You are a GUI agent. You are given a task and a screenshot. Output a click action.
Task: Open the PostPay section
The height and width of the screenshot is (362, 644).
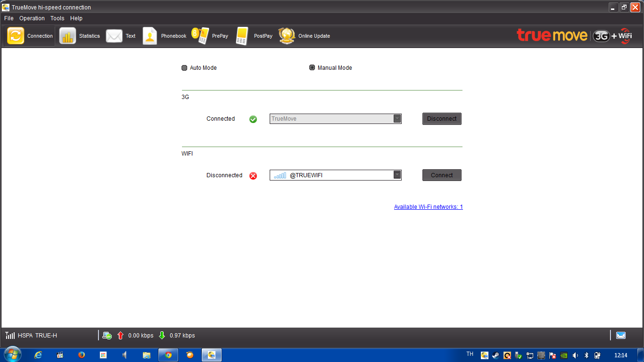254,36
